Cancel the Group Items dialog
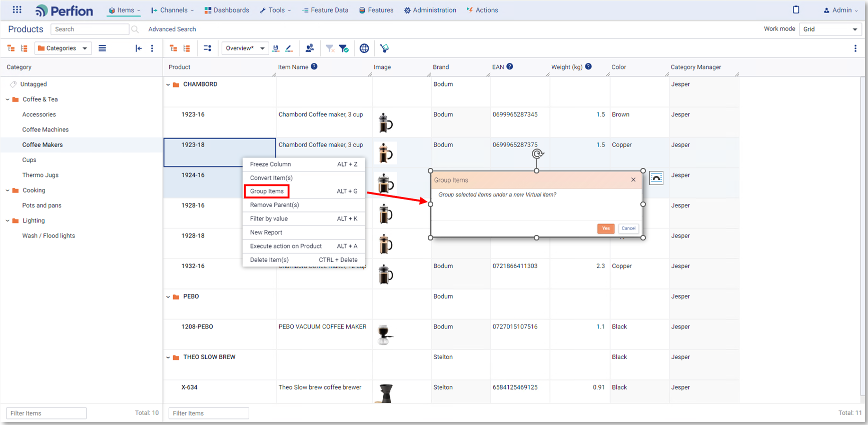This screenshot has height=425, width=868. (628, 228)
